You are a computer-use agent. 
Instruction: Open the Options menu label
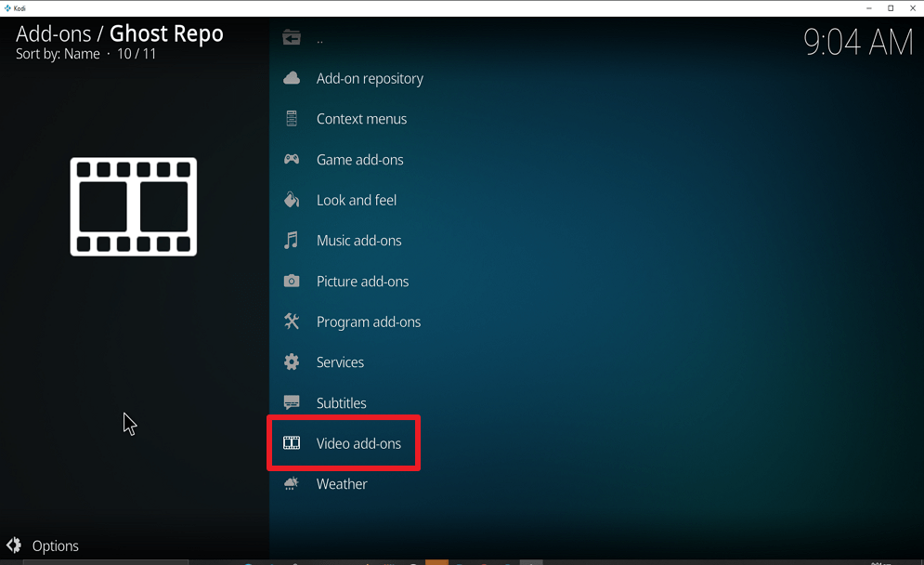(56, 546)
